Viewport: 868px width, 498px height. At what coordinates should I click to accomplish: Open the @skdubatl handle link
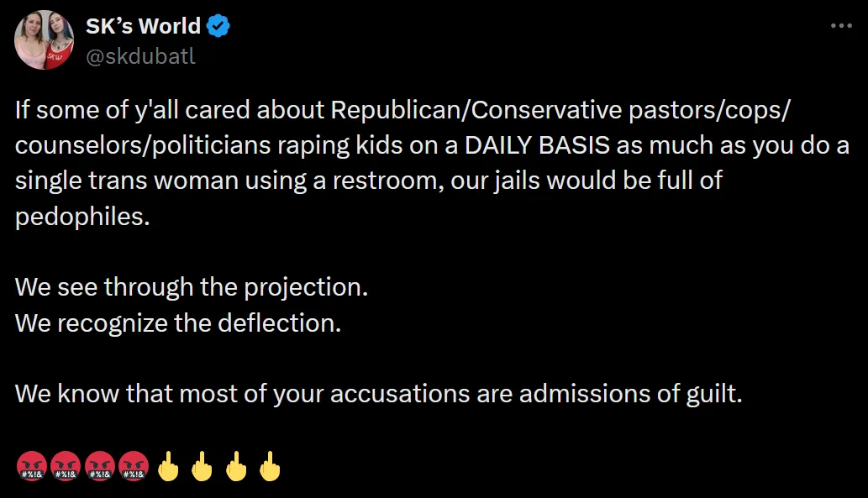[x=140, y=56]
